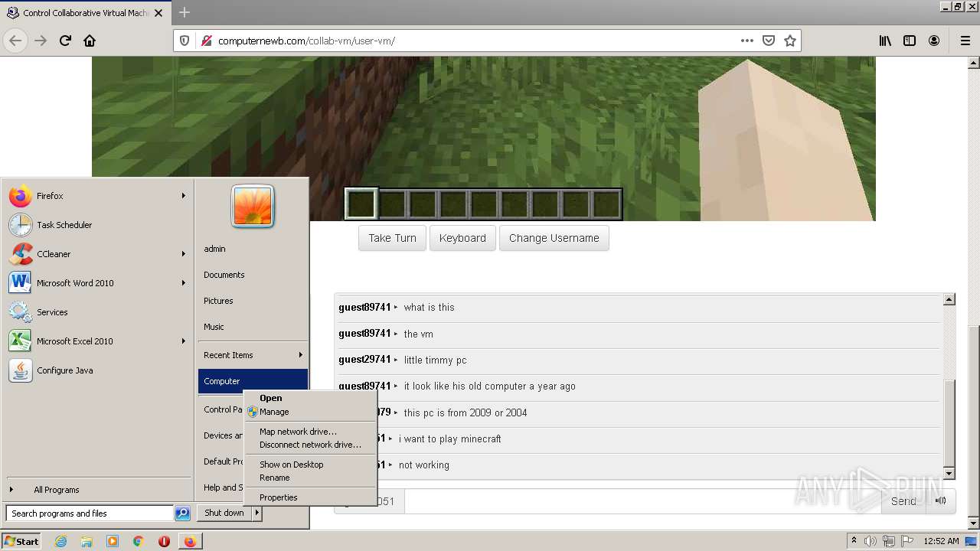Open Services from the Start menu
The width and height of the screenshot is (980, 551).
98,312
